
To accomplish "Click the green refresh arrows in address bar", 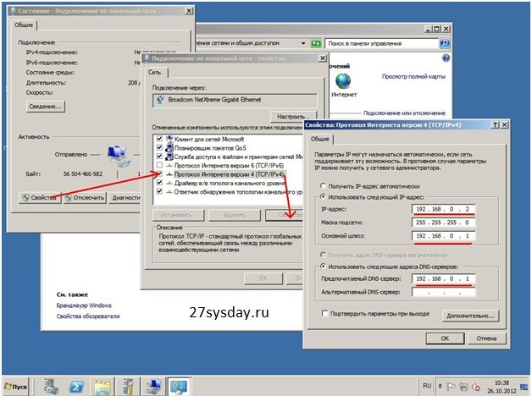I will coord(314,42).
